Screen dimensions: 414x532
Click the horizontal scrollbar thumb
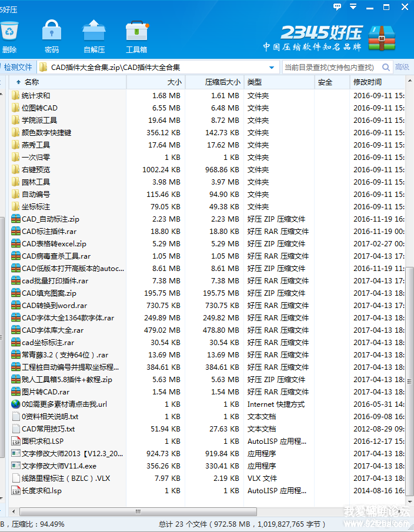(138, 511)
